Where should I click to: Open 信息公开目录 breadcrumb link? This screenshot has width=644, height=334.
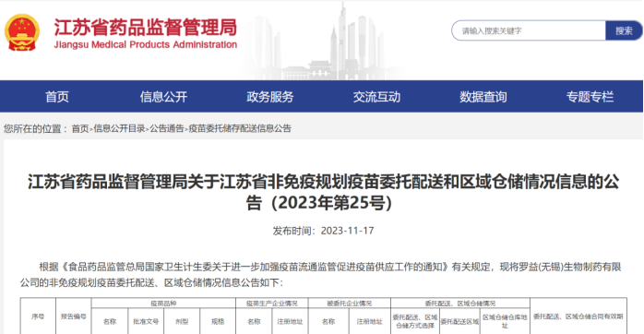click(119, 128)
